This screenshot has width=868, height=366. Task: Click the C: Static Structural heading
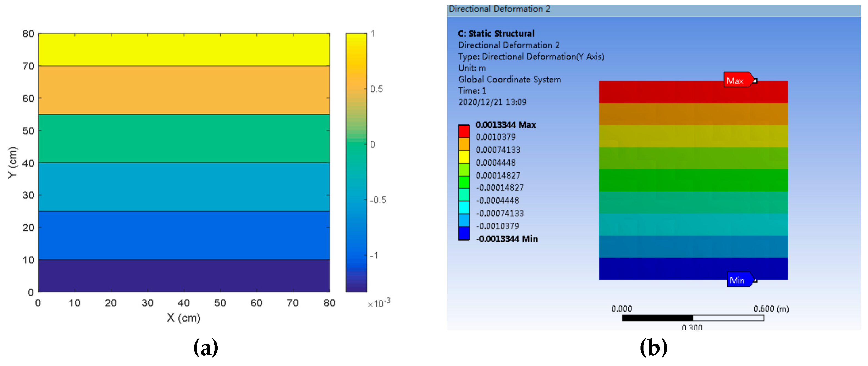[496, 34]
